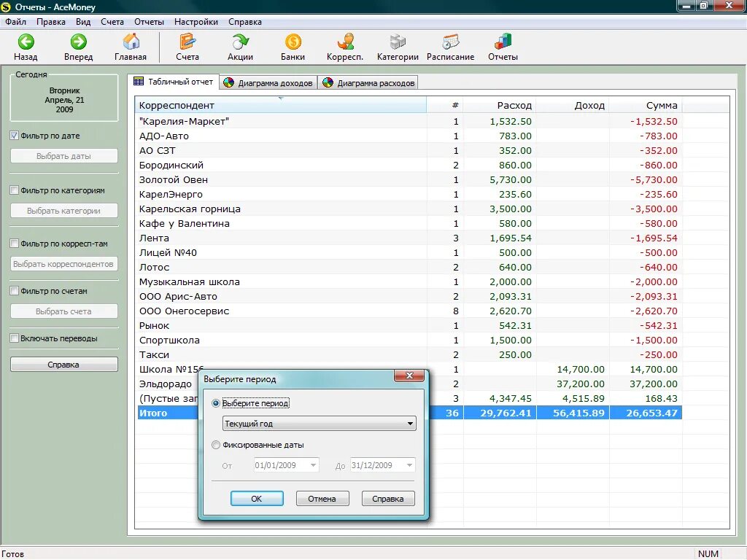Open the Расписание schedule toolbar icon
The width and height of the screenshot is (747, 560).
point(450,42)
